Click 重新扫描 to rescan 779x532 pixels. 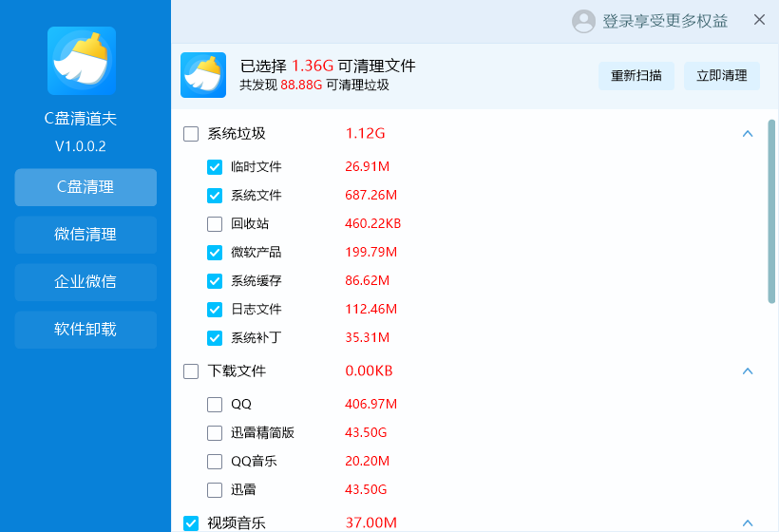point(636,76)
